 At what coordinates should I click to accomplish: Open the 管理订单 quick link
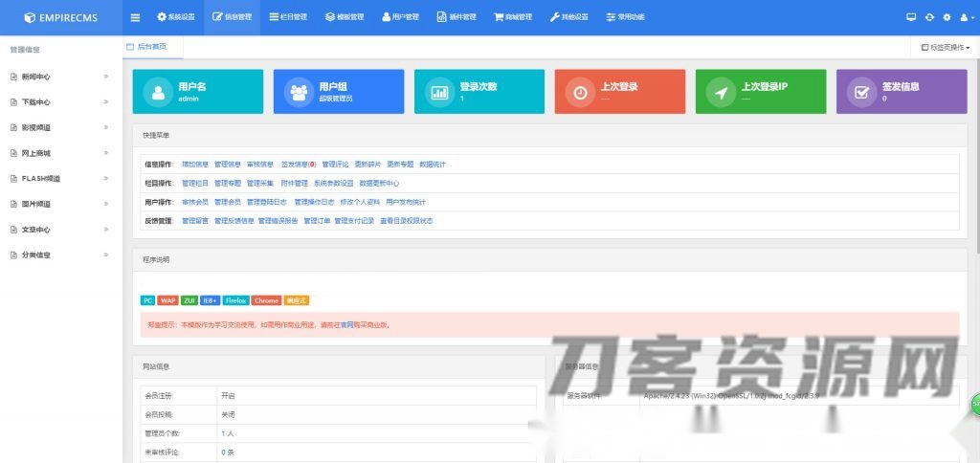coord(317,221)
